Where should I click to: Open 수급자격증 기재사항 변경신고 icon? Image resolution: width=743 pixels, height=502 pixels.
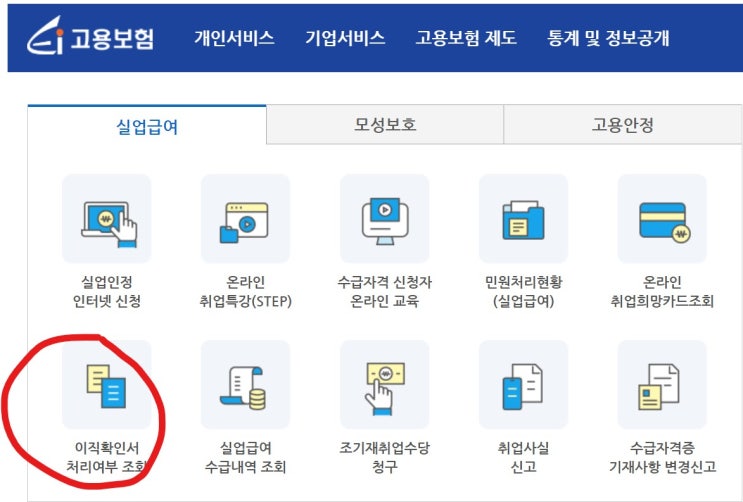click(662, 384)
